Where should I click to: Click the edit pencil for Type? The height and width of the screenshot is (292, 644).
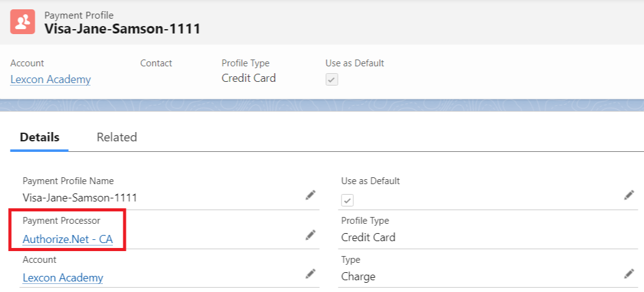629,273
